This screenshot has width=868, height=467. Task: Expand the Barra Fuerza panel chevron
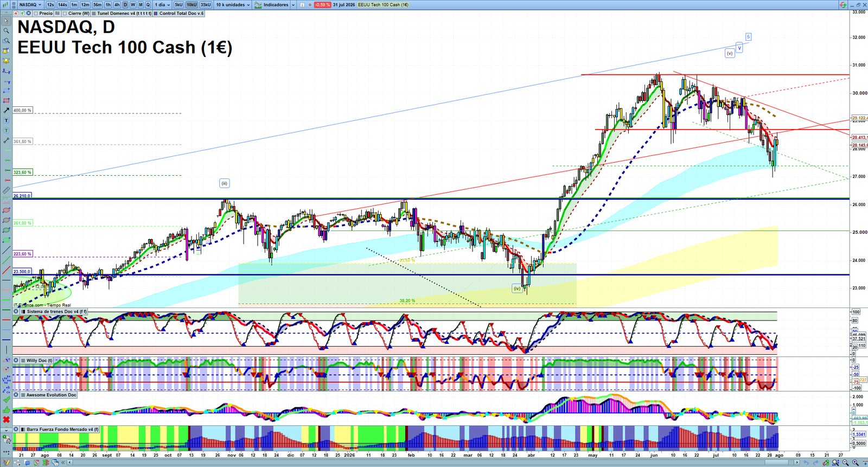click(x=7, y=430)
